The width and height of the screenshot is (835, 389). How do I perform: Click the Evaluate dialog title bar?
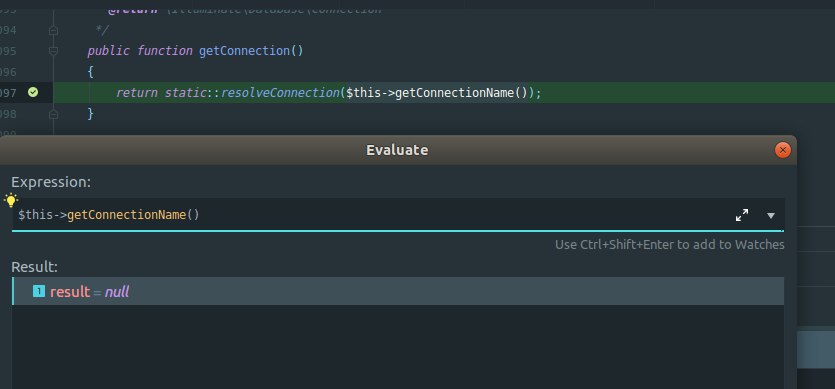click(397, 150)
